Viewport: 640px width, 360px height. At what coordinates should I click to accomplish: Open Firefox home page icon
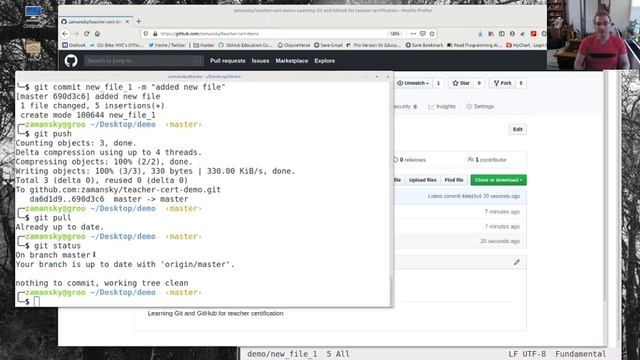coord(98,34)
